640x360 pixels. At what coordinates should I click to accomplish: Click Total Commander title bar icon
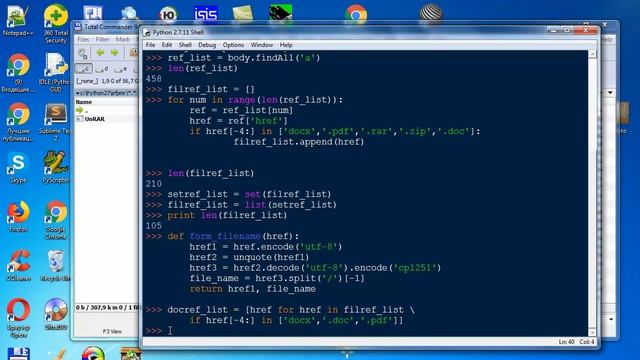click(78, 27)
